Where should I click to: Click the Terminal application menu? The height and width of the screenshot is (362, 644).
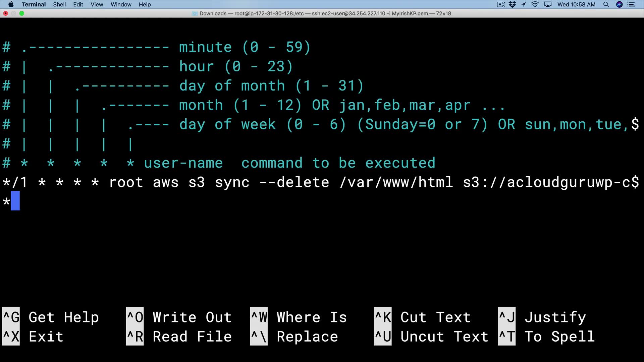coord(34,4)
